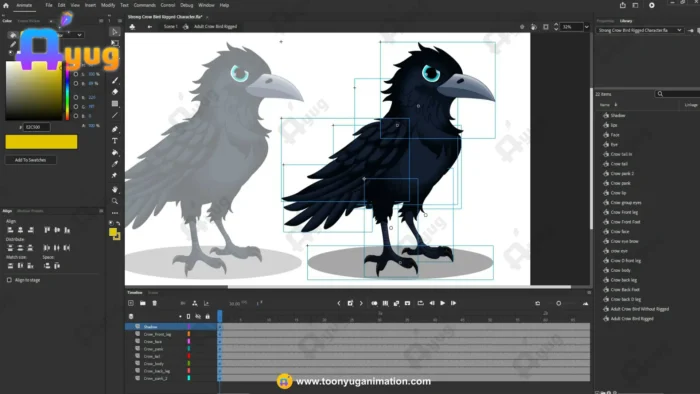The image size is (700, 394).
Task: Select the Pen tool
Action: [x=115, y=129]
